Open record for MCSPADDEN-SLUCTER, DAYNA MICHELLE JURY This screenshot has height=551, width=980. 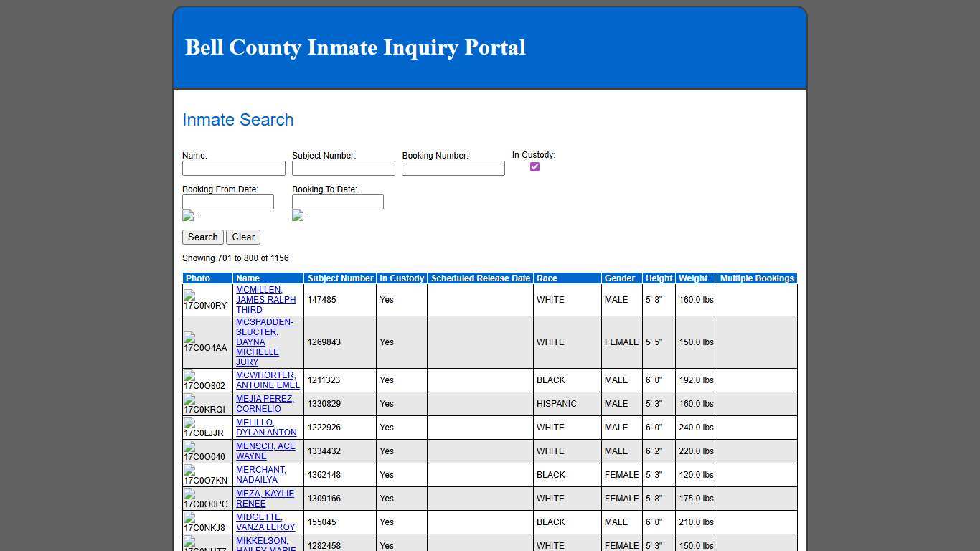coord(265,342)
